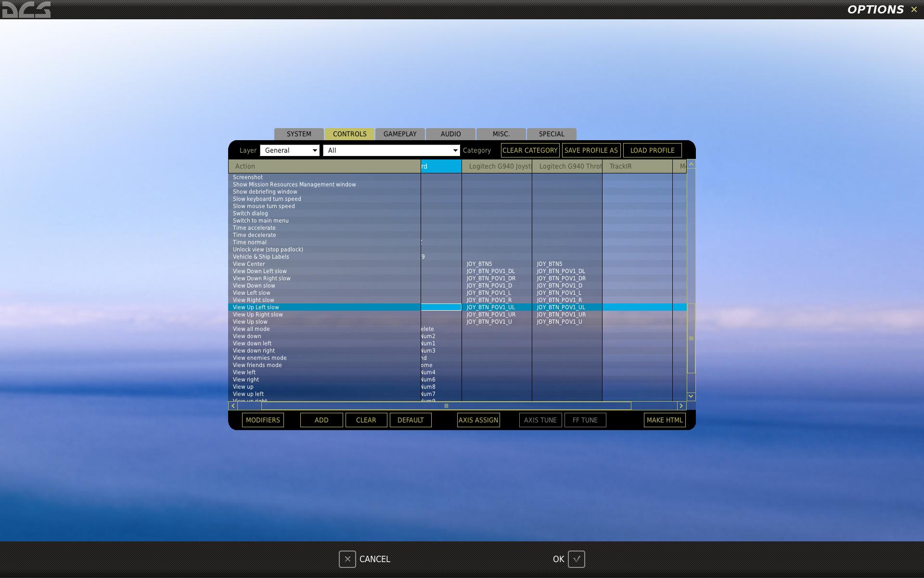Switch to the AUDIO tab
The image size is (924, 578).
[x=450, y=134]
